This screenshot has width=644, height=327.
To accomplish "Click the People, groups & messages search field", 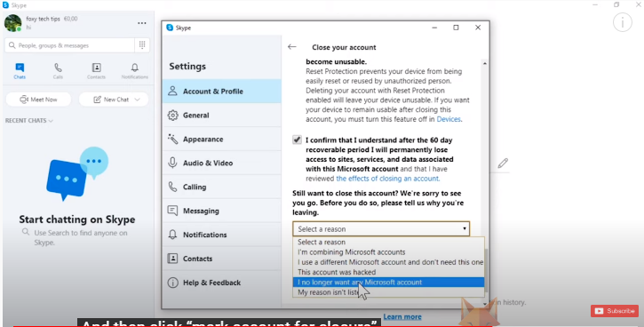I will point(70,45).
